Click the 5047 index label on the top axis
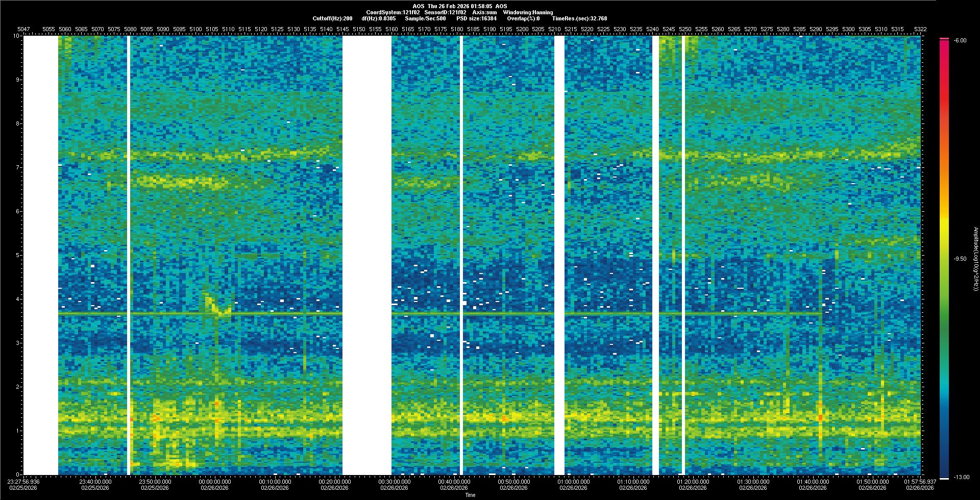Image resolution: width=980 pixels, height=500 pixels. coord(23,30)
